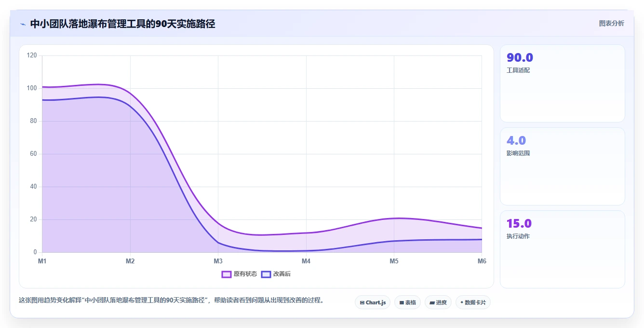
Task: Click the 100 y-axis value
Action: coord(32,88)
